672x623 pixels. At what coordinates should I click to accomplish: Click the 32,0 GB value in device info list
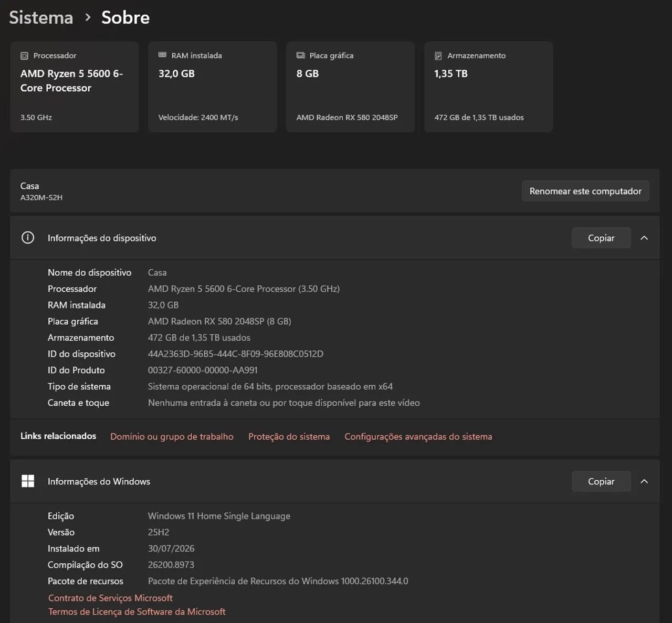[x=163, y=305]
